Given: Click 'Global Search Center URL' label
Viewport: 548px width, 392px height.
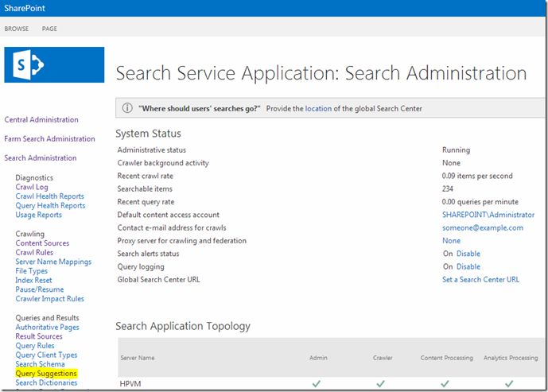Looking at the screenshot, I should [158, 280].
